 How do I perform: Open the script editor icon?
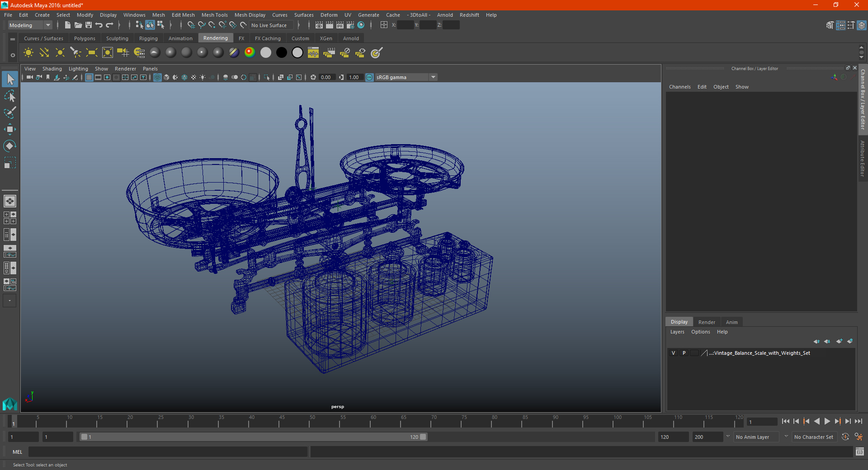tap(859, 452)
